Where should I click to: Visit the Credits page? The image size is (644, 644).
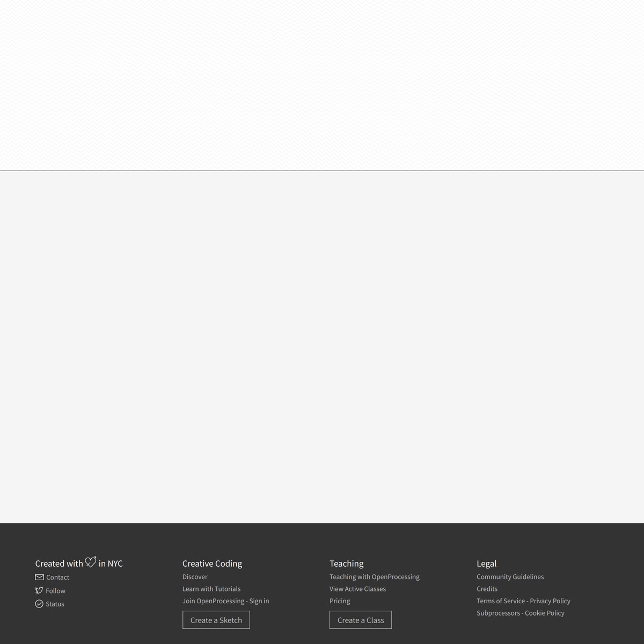tap(487, 589)
